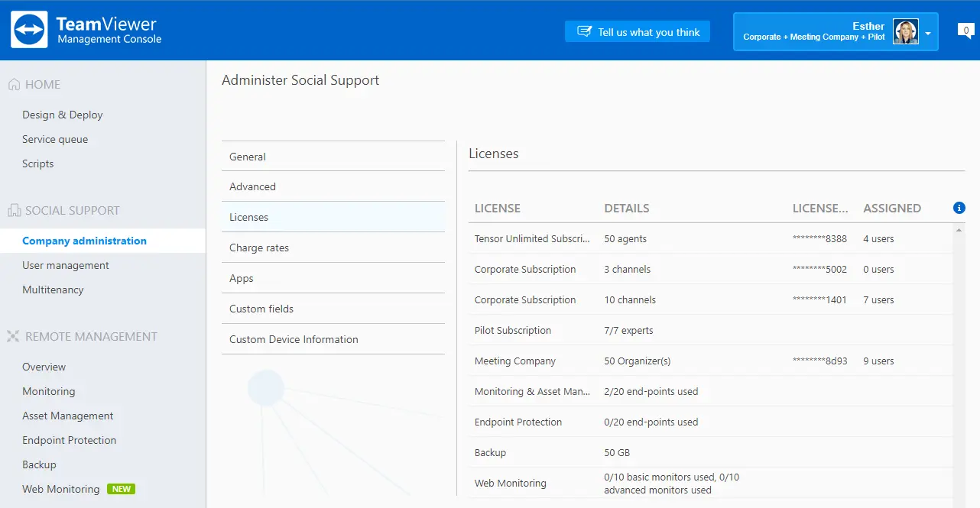
Task: Click the Tell us what you think button
Action: (638, 31)
